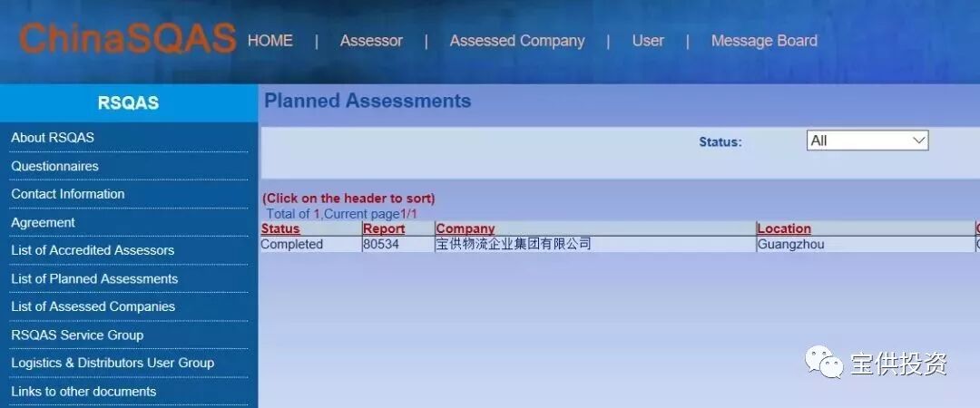Select the RSQAS sidebar header
Image resolution: width=980 pixels, height=408 pixels.
pyautogui.click(x=129, y=103)
